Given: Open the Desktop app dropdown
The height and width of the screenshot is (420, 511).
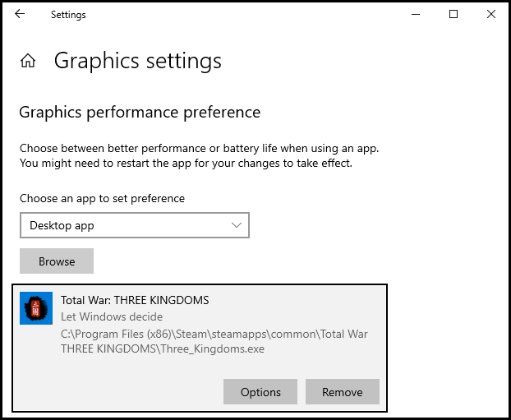Looking at the screenshot, I should pyautogui.click(x=135, y=225).
